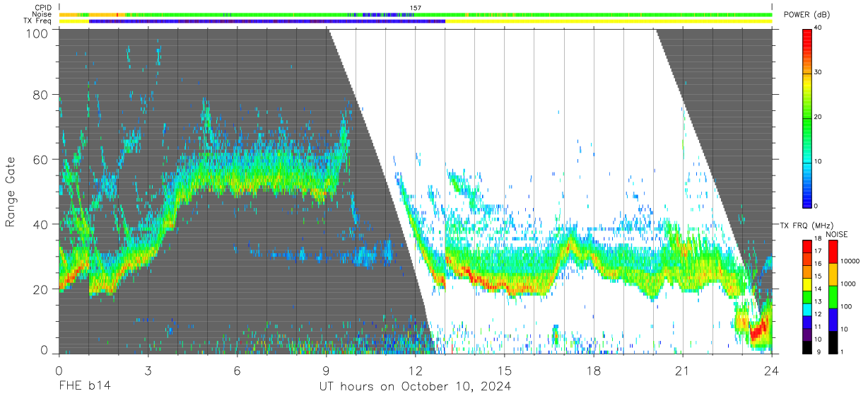Click the hour tick label 6
This screenshot has width=868, height=401.
coord(237,371)
